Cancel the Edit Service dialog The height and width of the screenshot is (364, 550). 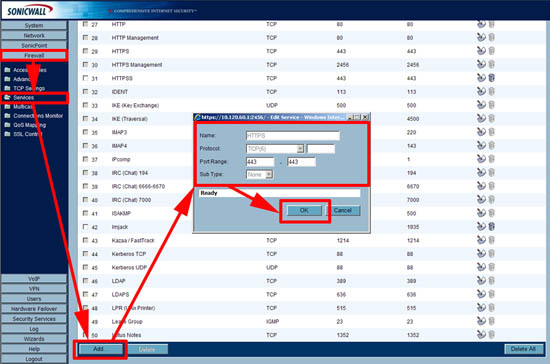click(x=343, y=210)
